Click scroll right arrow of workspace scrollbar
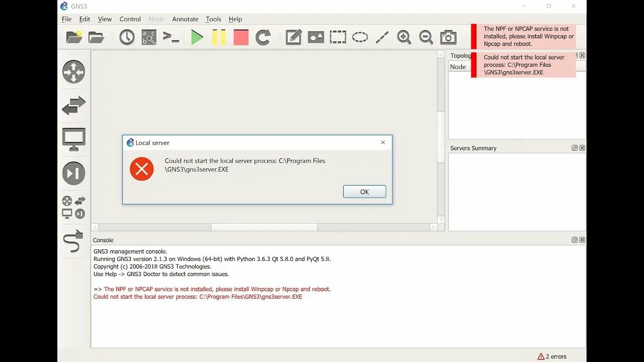This screenshot has height=362, width=644. point(433,227)
